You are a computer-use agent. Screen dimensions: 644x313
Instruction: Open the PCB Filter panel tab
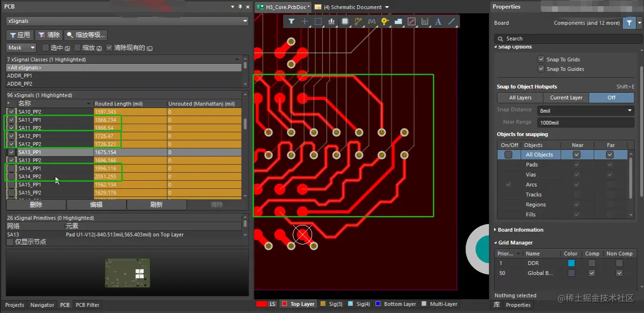[x=88, y=305]
